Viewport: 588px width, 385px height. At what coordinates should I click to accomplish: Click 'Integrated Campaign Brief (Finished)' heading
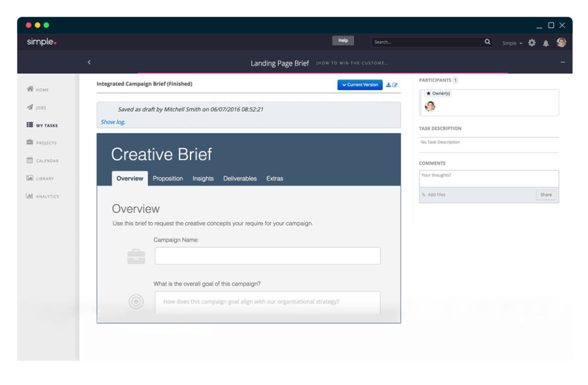tap(145, 84)
